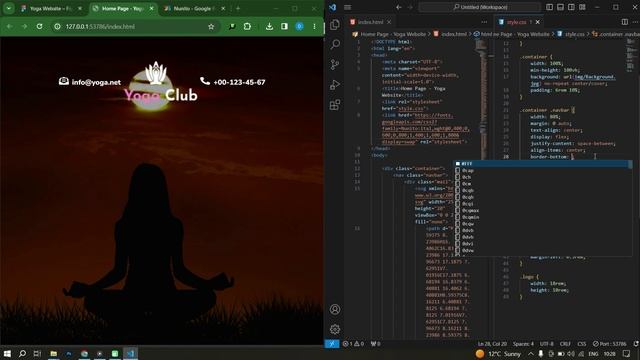Click the info@yoga.net email on the page

tap(96, 82)
